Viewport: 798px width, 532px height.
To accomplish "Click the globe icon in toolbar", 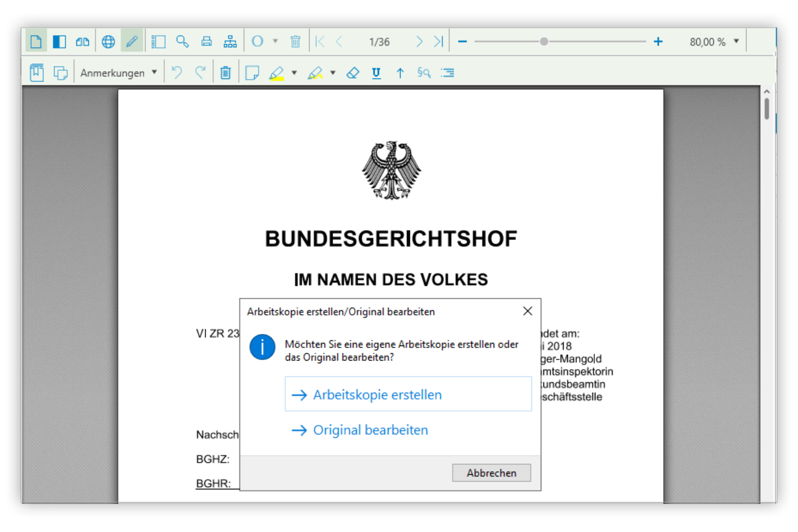I will (x=108, y=42).
